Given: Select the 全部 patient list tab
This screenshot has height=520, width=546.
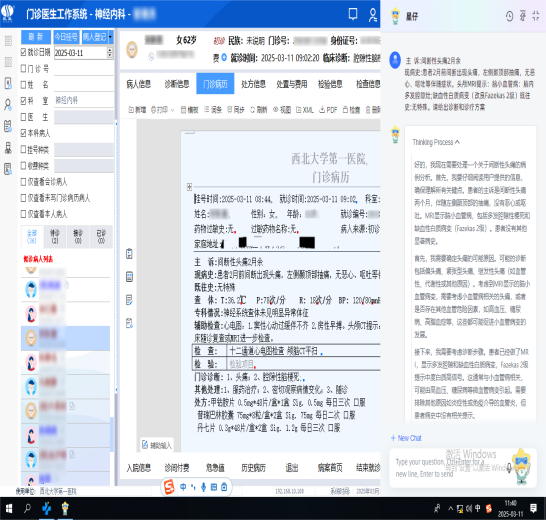Looking at the screenshot, I should click(32, 236).
